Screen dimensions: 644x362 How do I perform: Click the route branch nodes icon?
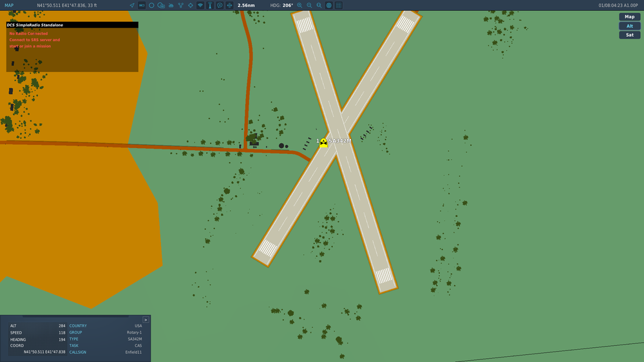[181, 5]
